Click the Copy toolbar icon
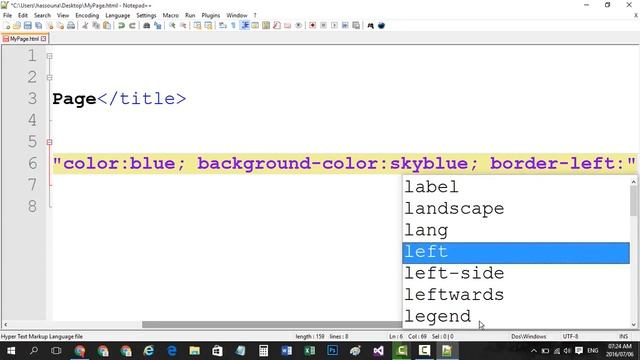 click(x=96, y=26)
